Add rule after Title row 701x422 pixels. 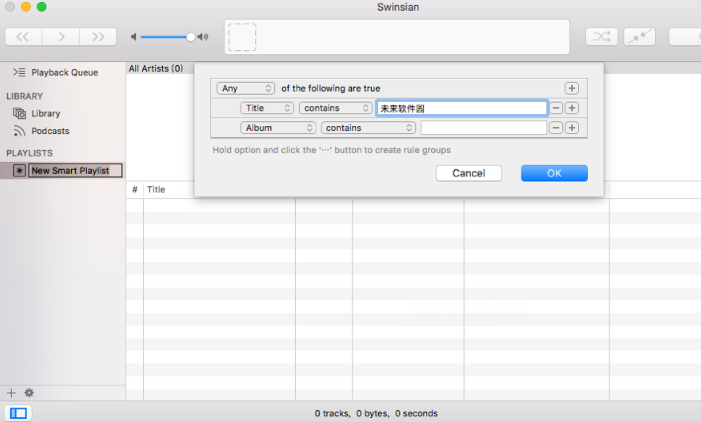click(571, 108)
